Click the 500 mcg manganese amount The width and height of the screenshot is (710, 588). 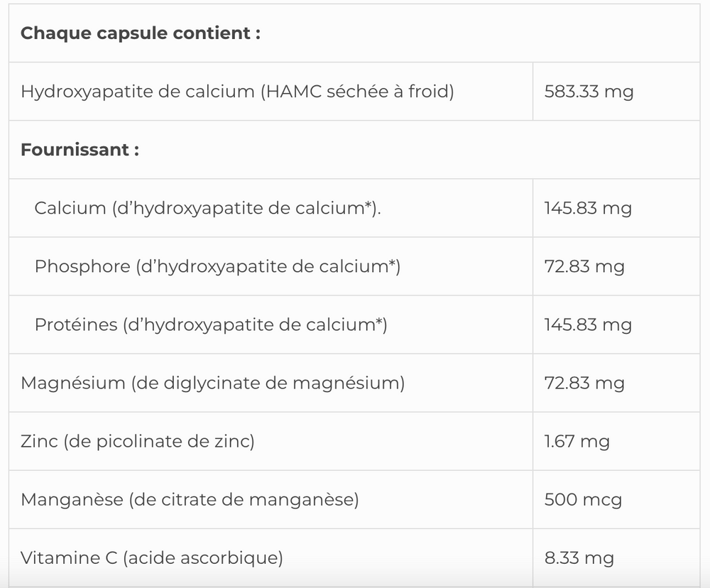[582, 499]
